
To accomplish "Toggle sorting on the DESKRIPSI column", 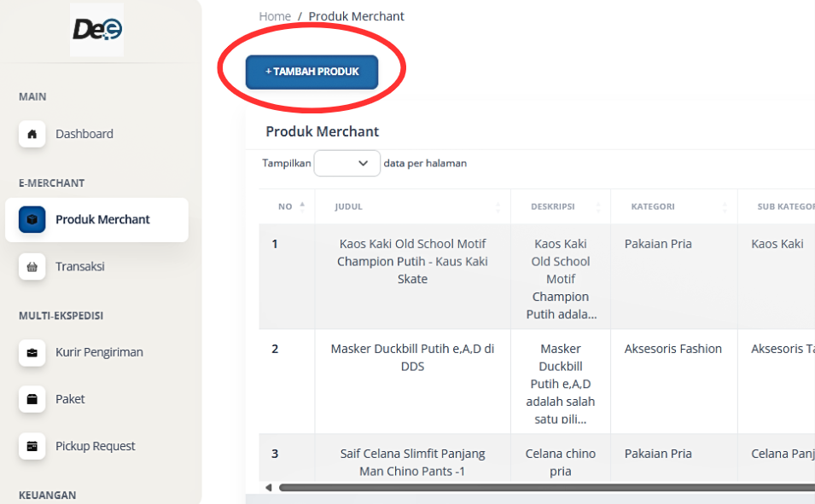I will pyautogui.click(x=597, y=206).
